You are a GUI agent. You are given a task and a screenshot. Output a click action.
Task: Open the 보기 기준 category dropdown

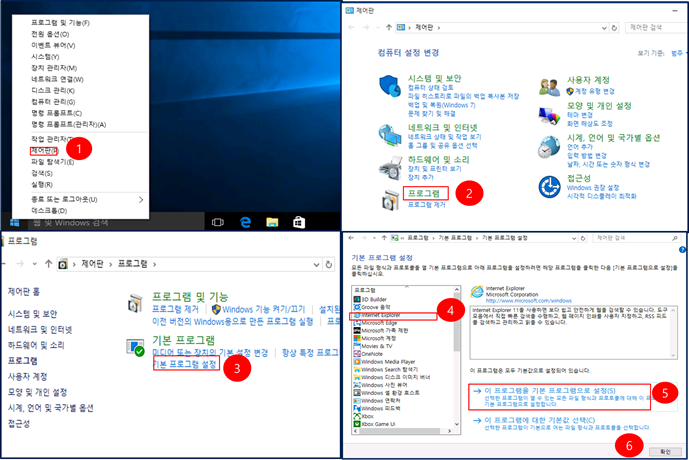[x=676, y=53]
